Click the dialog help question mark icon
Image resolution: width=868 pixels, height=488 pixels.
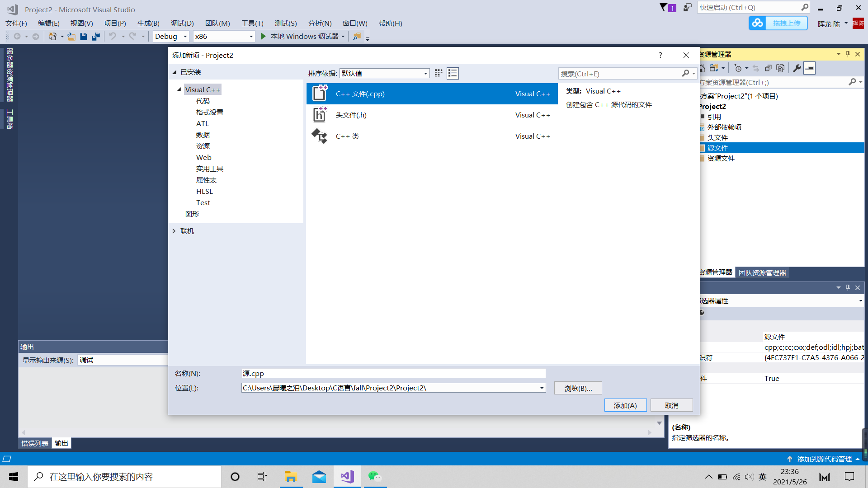660,55
